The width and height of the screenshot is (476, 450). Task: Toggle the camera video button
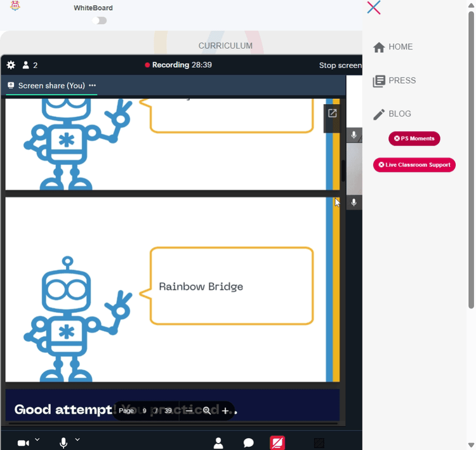[23, 443]
